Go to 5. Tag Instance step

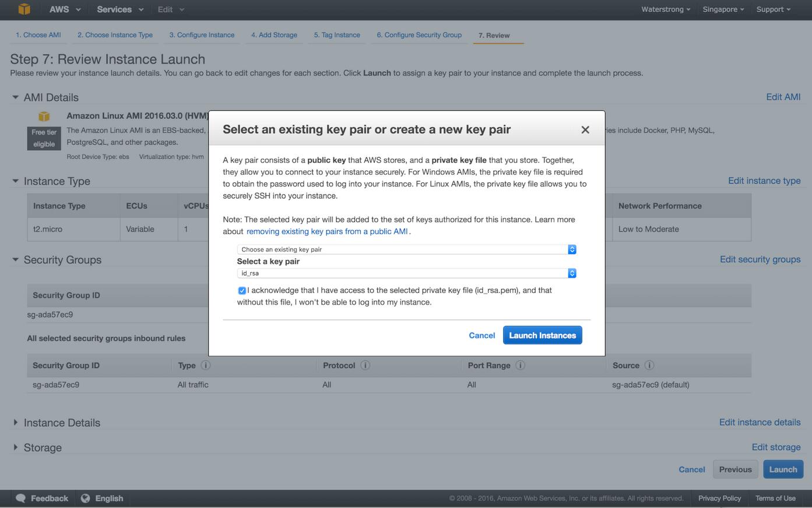tap(337, 35)
